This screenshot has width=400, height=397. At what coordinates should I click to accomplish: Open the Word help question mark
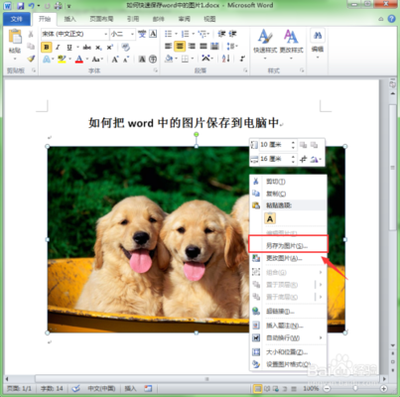[x=391, y=19]
